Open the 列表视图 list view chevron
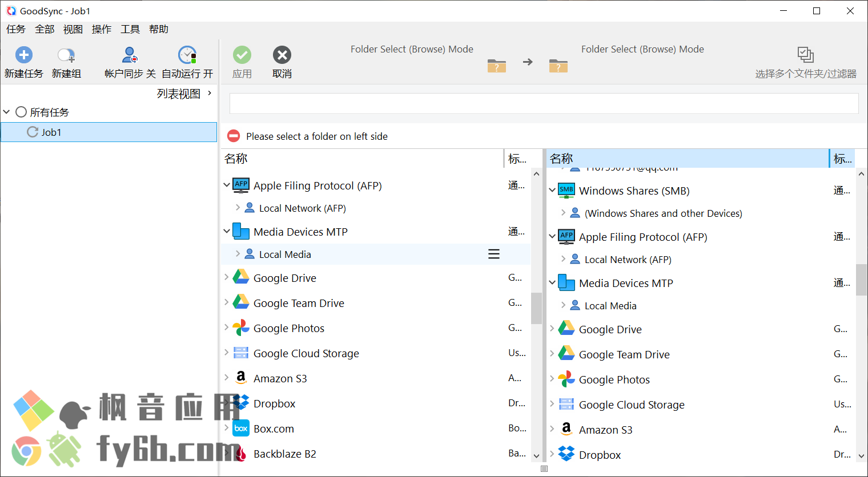Image resolution: width=868 pixels, height=477 pixels. click(x=210, y=93)
